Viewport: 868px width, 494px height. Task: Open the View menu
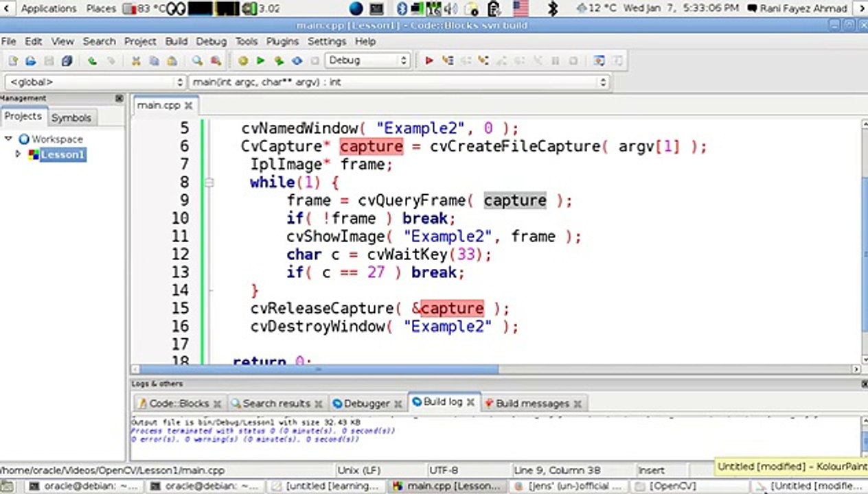[x=62, y=41]
